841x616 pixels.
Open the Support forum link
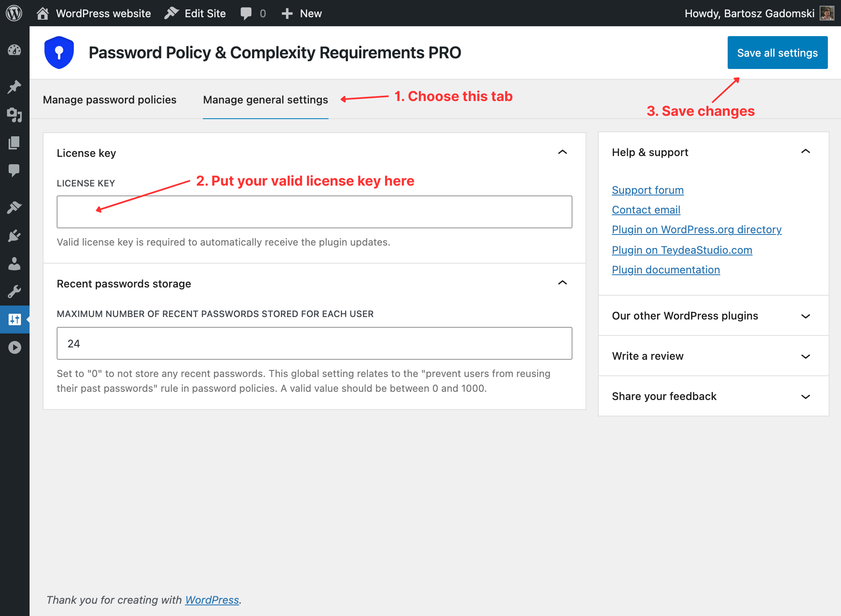coord(648,190)
